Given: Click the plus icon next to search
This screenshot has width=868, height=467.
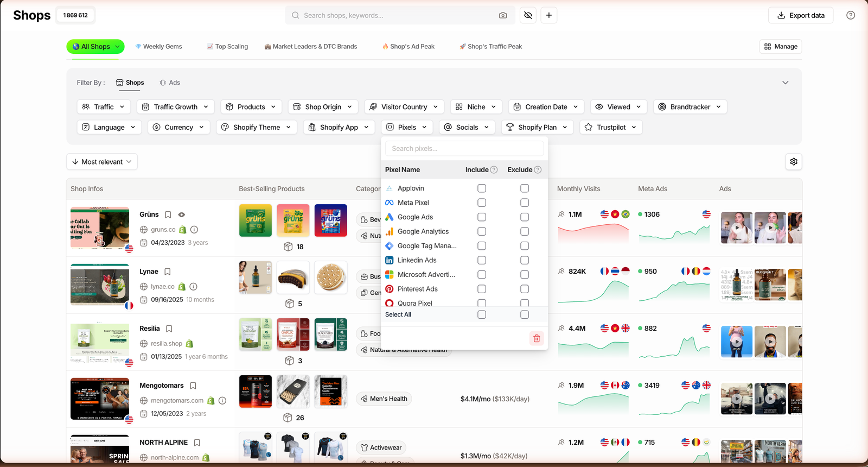Looking at the screenshot, I should [549, 15].
